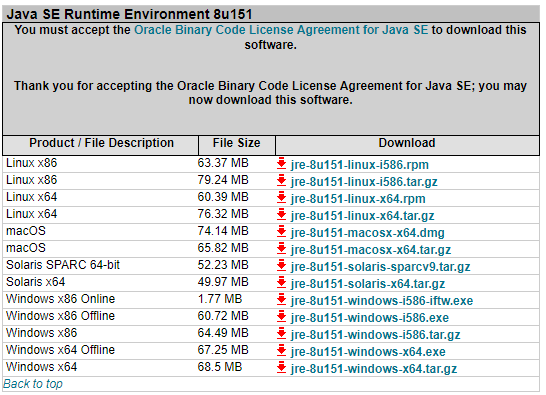The width and height of the screenshot is (546, 395).
Task: Click the 67.25 MB file size
Action: (x=223, y=350)
